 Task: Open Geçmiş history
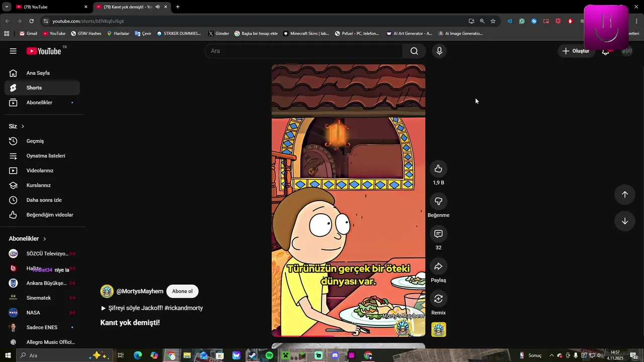(x=42, y=141)
